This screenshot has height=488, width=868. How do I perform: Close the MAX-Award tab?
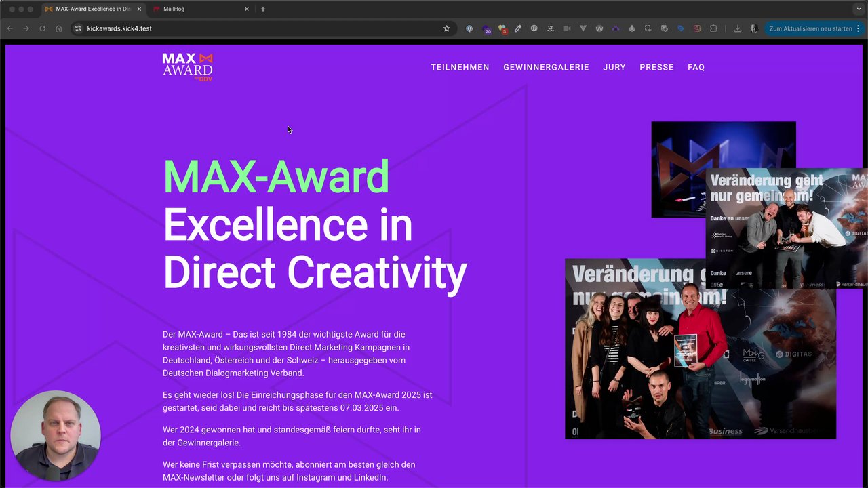coord(139,9)
